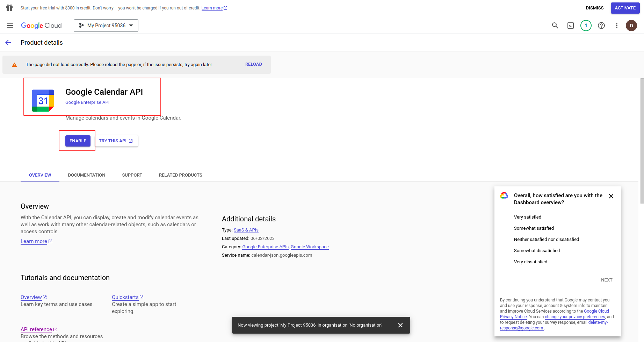644x342 pixels.
Task: Open the main navigation hamburger menu
Action: pyautogui.click(x=10, y=26)
